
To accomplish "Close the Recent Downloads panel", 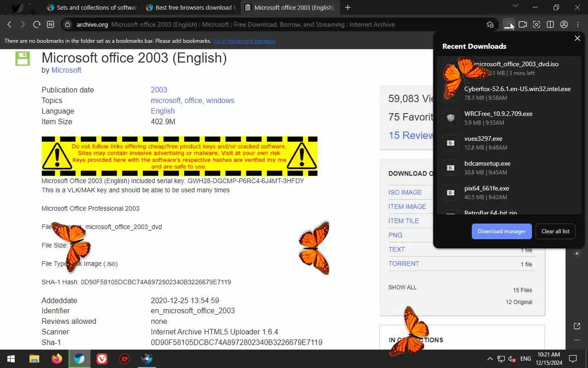I will [577, 38].
